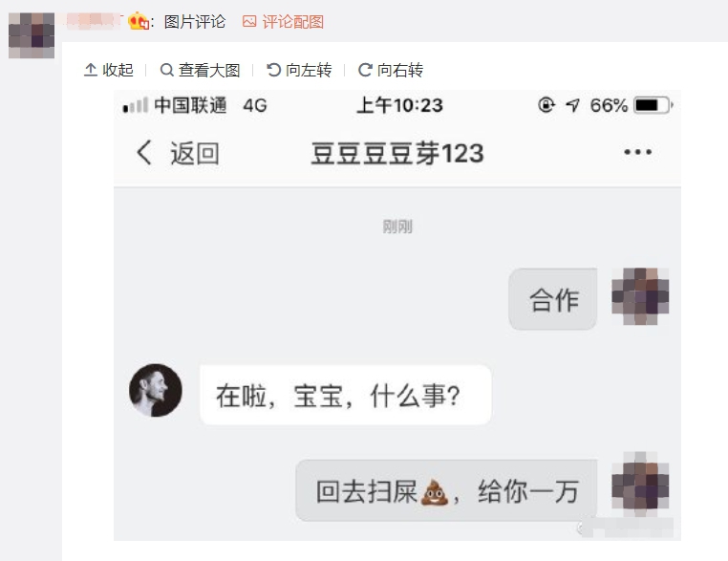Tap the 返回 back chevron

(x=144, y=152)
